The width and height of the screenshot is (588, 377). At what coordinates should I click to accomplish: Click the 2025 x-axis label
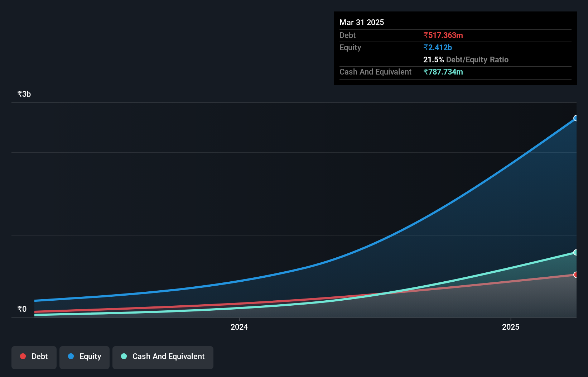[x=511, y=327]
